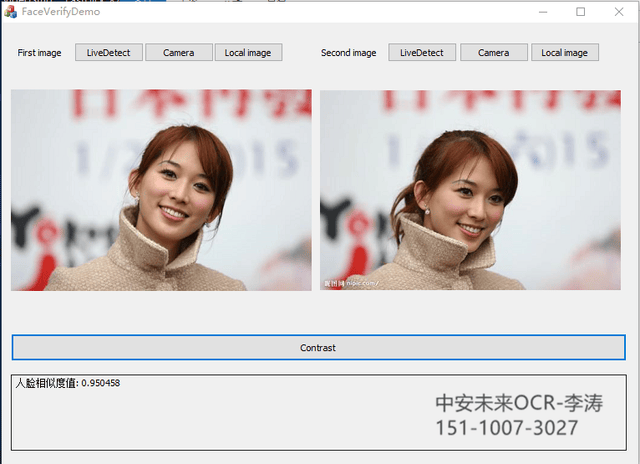
Task: Open Camera for the Second image
Action: pos(493,53)
